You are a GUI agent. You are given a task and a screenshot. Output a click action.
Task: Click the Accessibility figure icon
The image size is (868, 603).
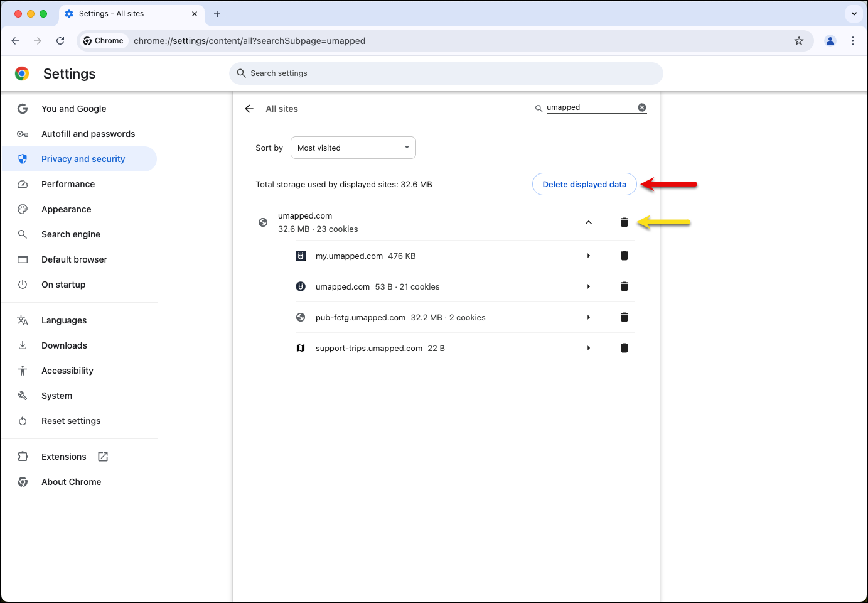click(x=23, y=371)
